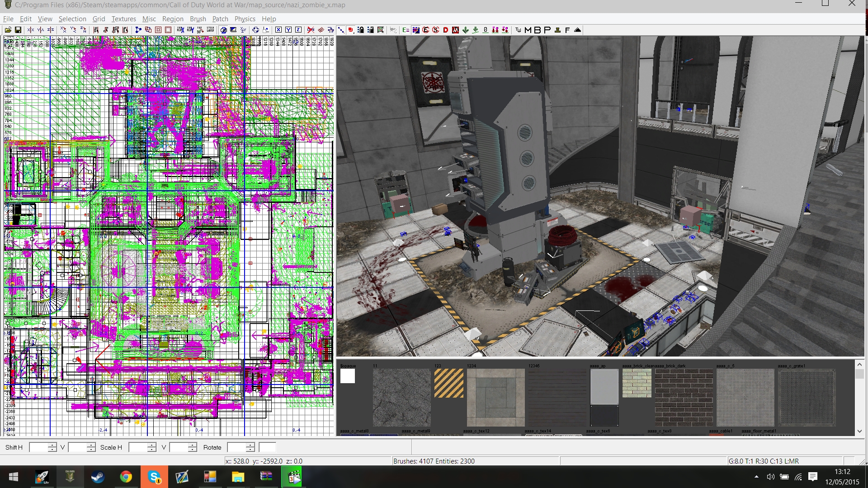Decrease the Rotate spinner value
The image size is (868, 488).
(x=250, y=450)
